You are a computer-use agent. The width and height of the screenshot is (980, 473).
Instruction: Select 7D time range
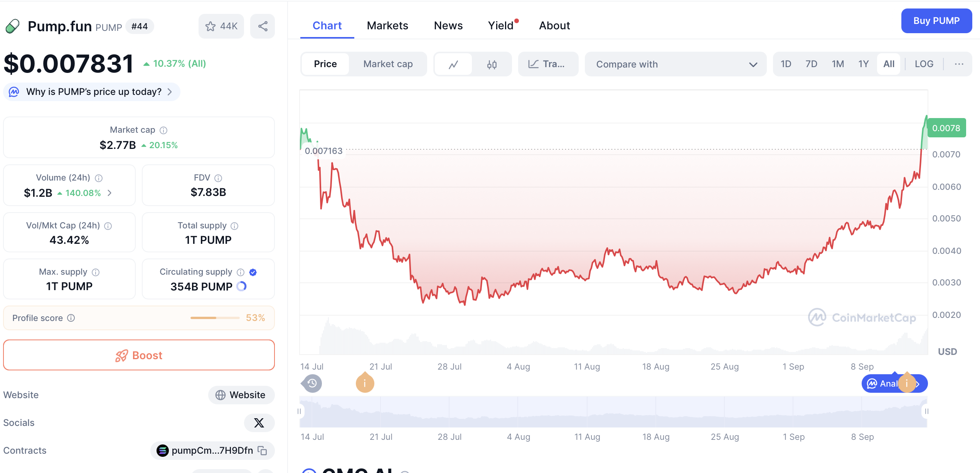point(811,64)
